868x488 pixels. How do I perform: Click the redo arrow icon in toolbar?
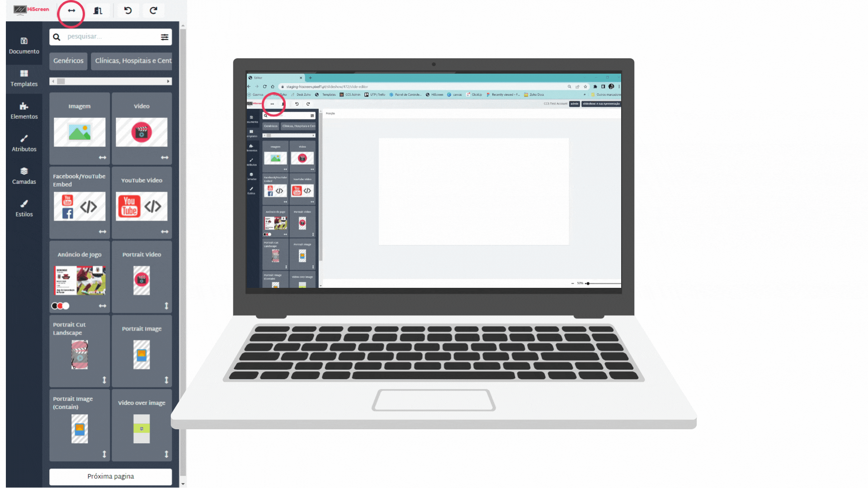pos(154,10)
